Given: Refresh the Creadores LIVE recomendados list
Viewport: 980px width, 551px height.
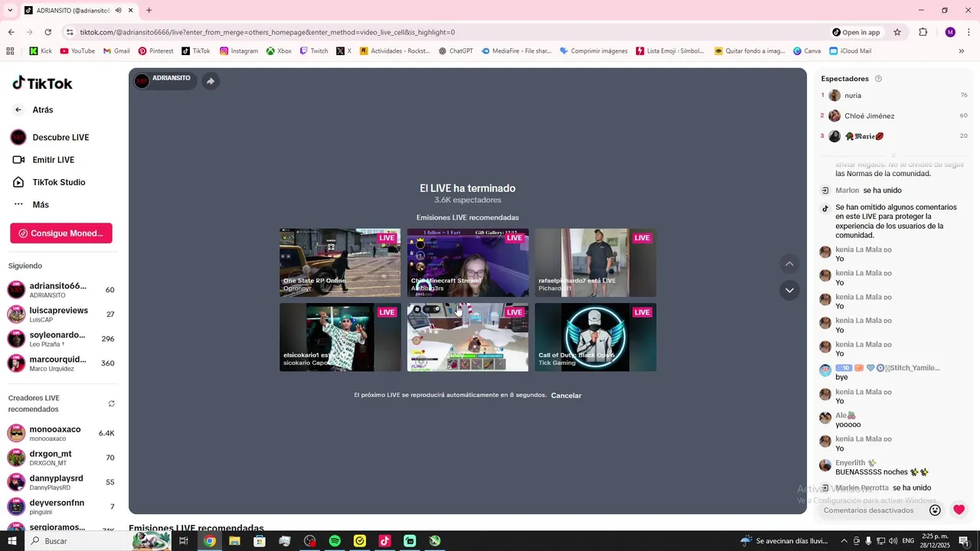Looking at the screenshot, I should pos(111,403).
